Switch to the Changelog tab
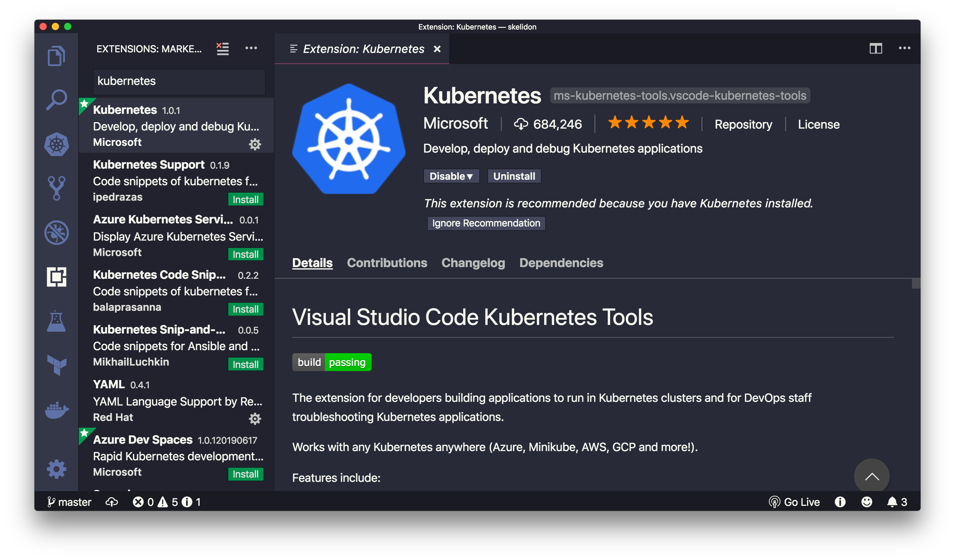 tap(473, 262)
